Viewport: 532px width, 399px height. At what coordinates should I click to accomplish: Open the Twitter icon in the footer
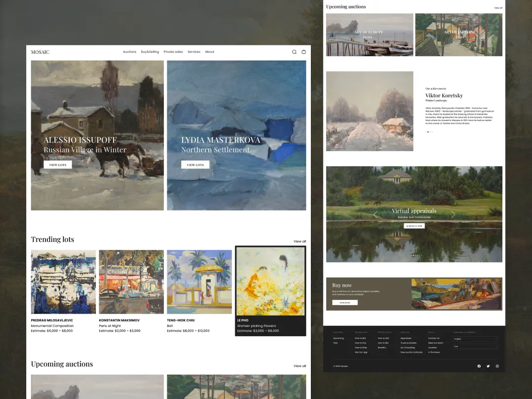(x=488, y=366)
